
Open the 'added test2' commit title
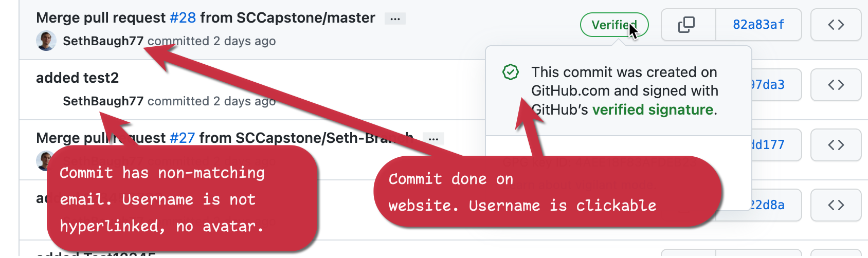coord(77,78)
